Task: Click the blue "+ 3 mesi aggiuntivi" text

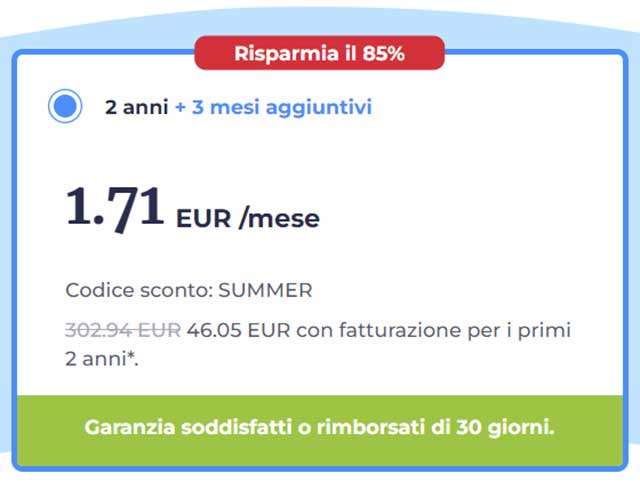Action: tap(273, 107)
